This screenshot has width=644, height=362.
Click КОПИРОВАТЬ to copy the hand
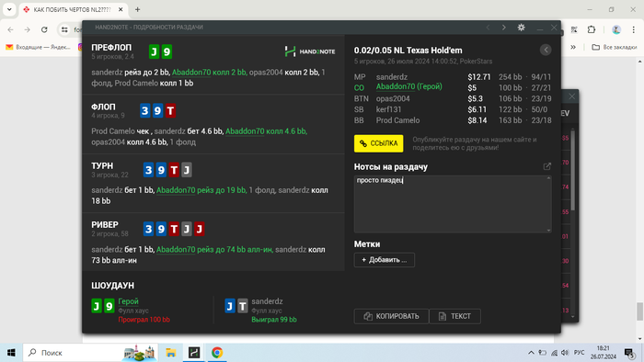tap(391, 316)
